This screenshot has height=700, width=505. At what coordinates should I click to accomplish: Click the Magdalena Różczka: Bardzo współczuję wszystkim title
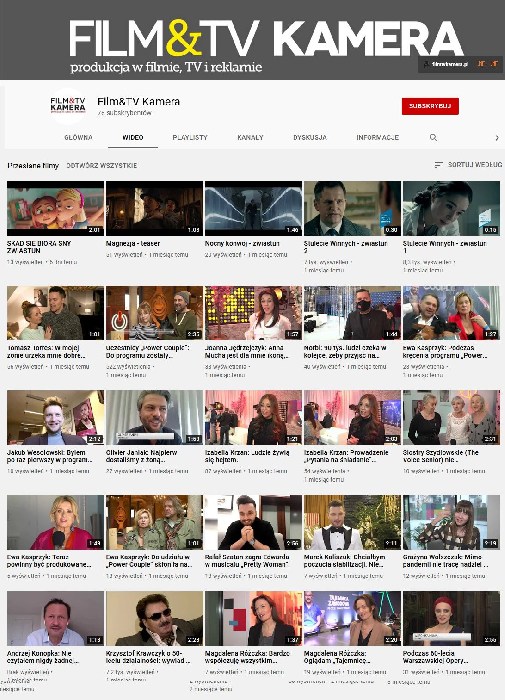coord(247,657)
